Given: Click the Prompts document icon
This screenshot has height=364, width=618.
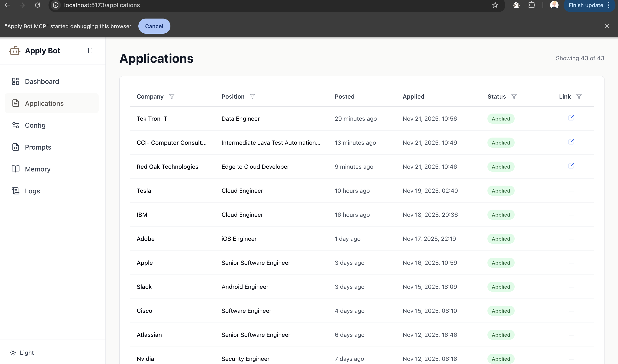Looking at the screenshot, I should (x=15, y=147).
